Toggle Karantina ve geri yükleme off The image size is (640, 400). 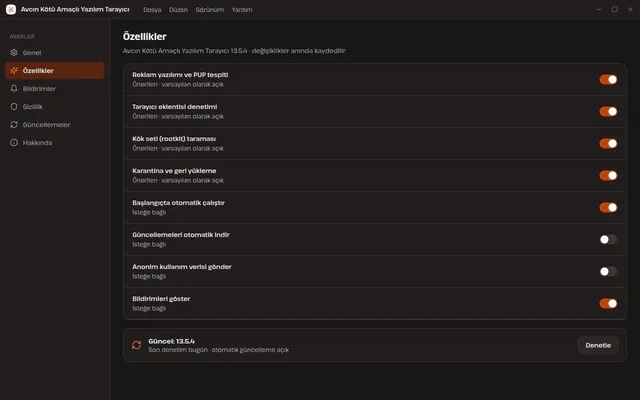click(x=608, y=176)
